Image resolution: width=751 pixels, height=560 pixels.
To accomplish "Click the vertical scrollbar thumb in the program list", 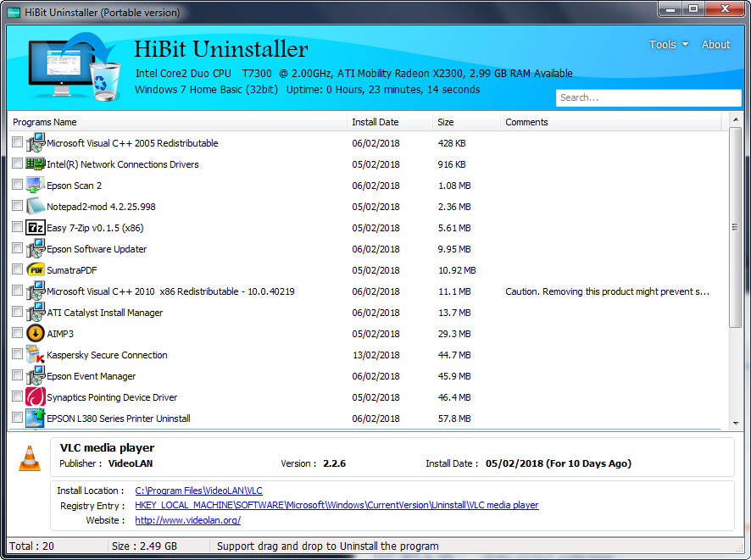I will point(736,227).
